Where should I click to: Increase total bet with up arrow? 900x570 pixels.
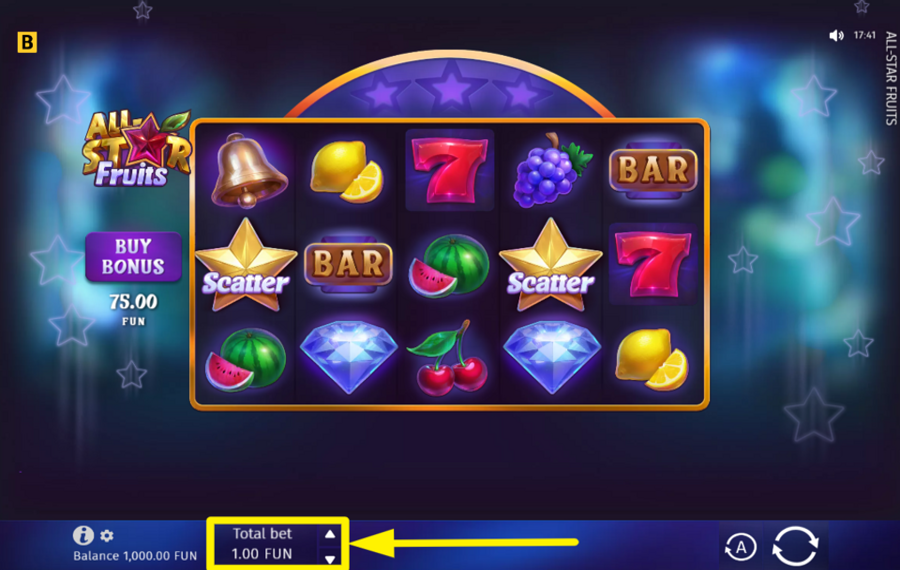[330, 534]
